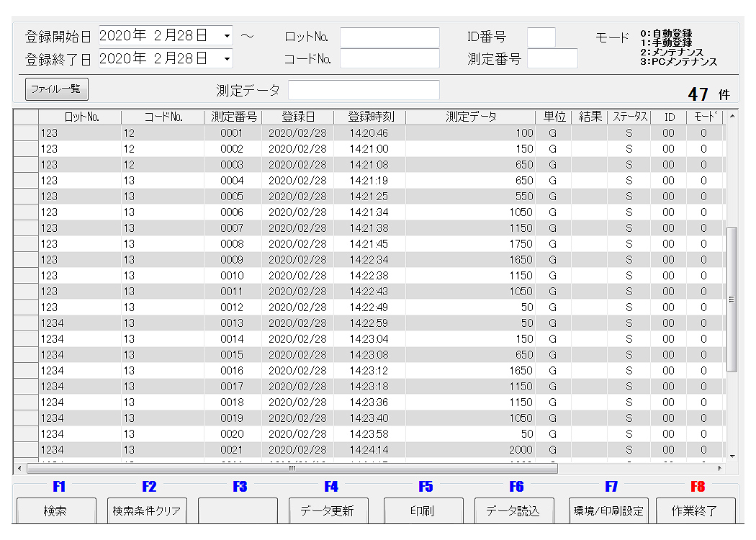Screen dimensions: 756x540
Task: Click the データ更新 button
Action: pos(328,510)
